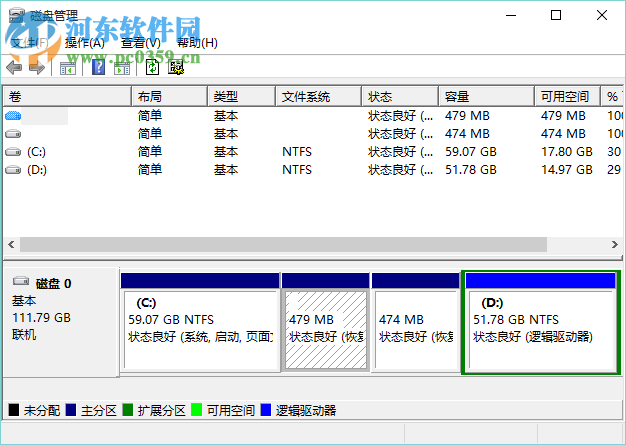Click the green 扩展分区 legend swatch
The height and width of the screenshot is (445, 626).
pyautogui.click(x=128, y=410)
